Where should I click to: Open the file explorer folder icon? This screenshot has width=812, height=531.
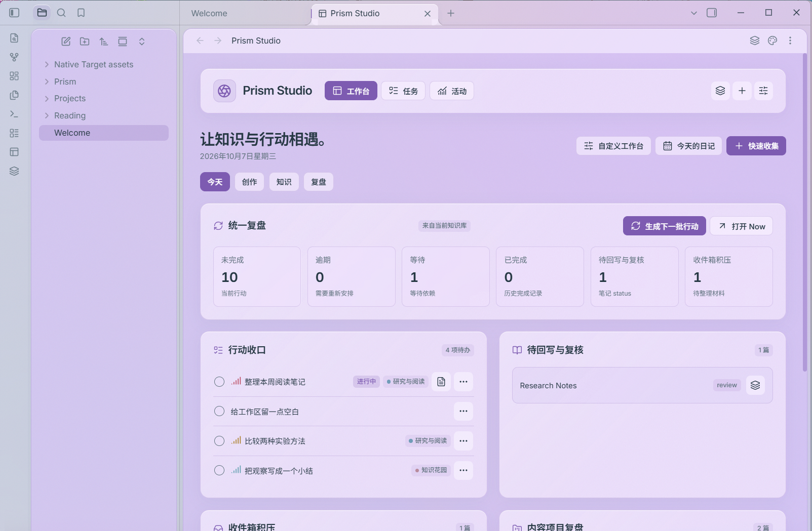[x=42, y=13]
